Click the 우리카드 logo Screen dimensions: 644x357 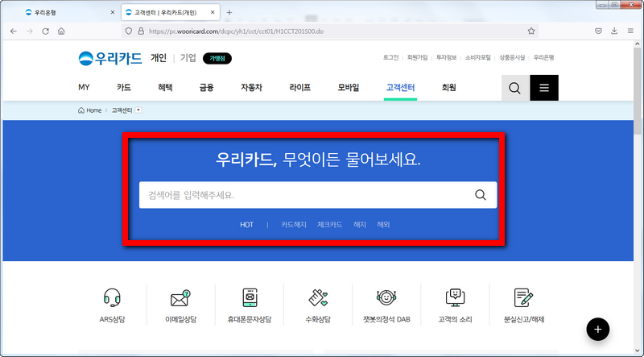[110, 58]
